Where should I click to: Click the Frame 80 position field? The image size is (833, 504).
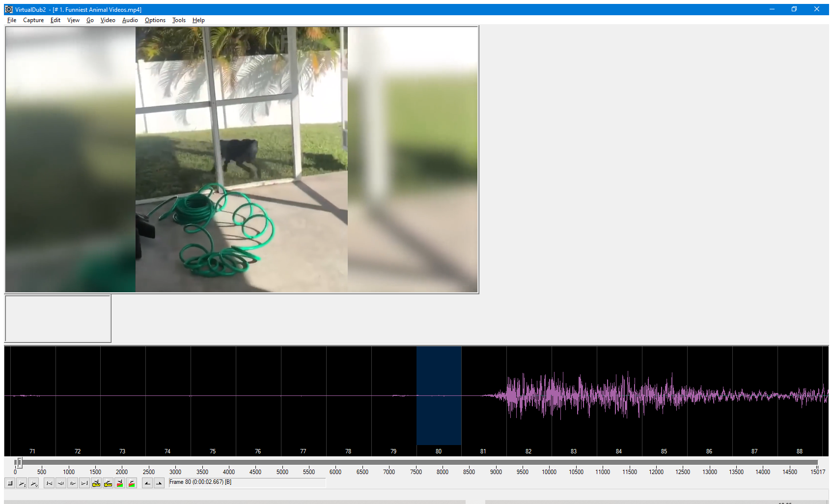247,483
